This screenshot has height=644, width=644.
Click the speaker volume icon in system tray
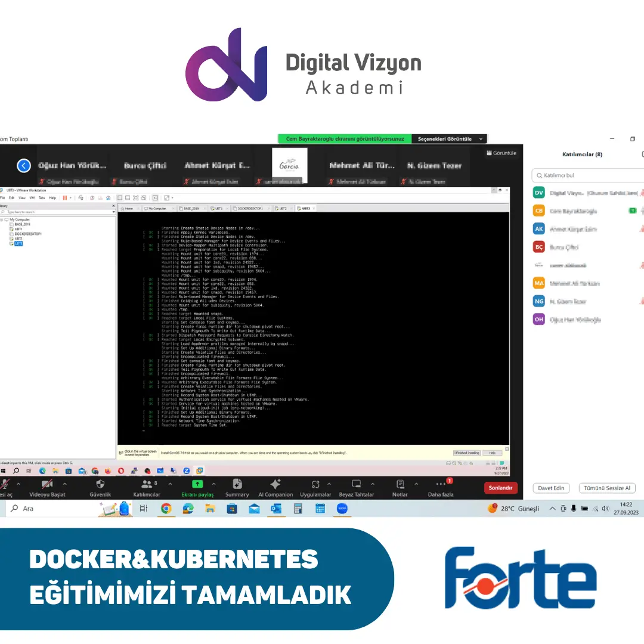click(605, 509)
